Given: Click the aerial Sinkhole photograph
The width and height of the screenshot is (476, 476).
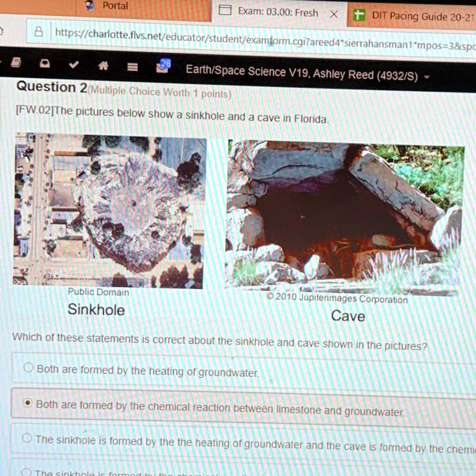Looking at the screenshot, I should click(x=109, y=210).
